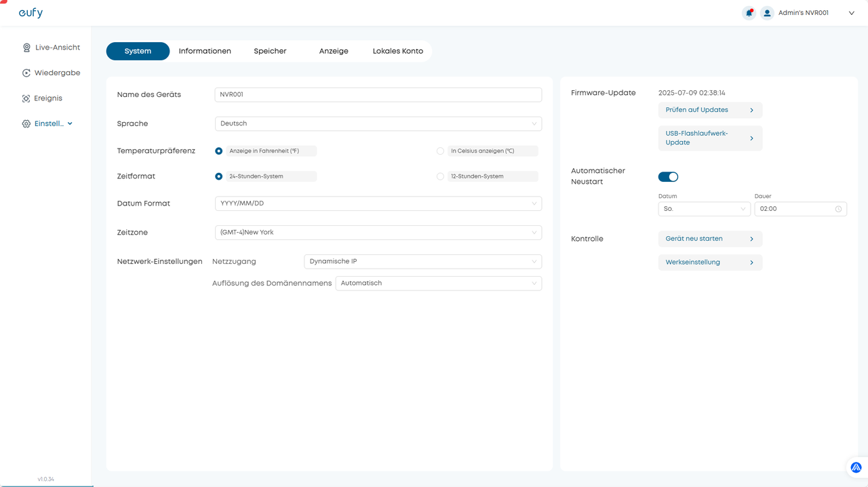Screen dimensions: 868x487
Task: Open the Lokales Konto tab
Action: (397, 52)
